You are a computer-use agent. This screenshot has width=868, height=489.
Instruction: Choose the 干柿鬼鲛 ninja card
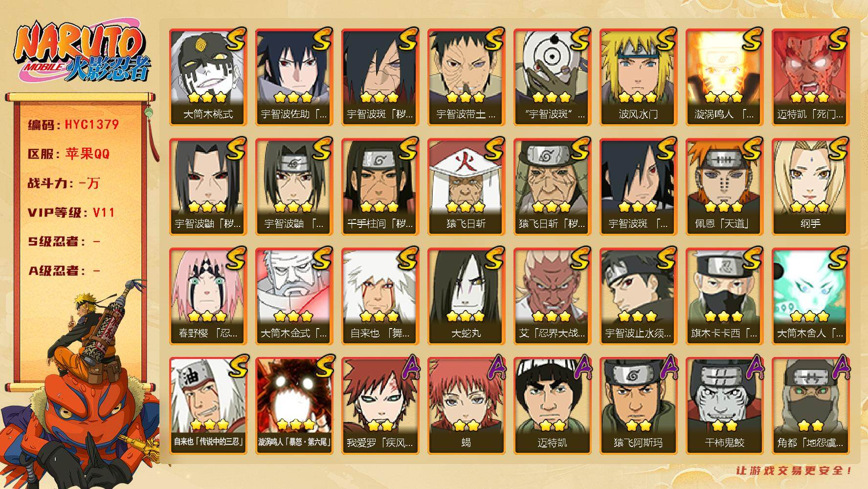[x=724, y=406]
